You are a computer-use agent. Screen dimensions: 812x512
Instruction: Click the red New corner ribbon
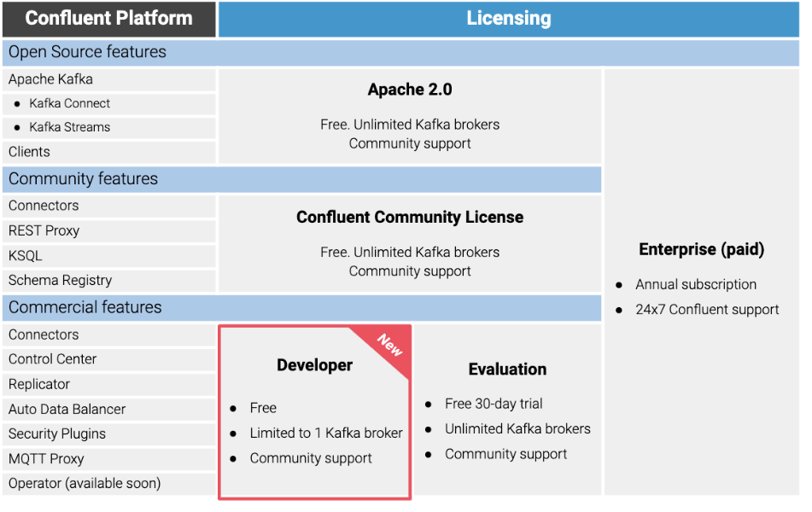click(389, 346)
